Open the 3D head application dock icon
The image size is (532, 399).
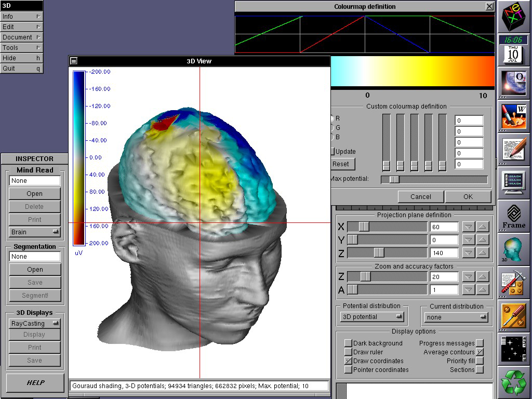[513, 249]
